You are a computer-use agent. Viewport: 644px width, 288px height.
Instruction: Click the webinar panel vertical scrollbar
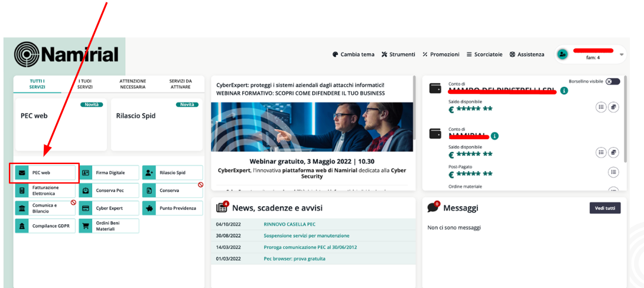[x=415, y=107]
